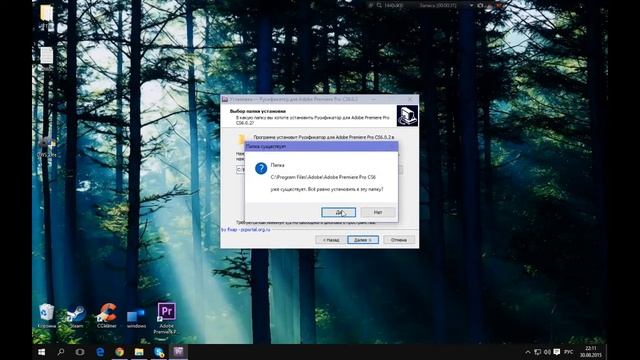Viewport: 640px width, 360px height.
Task: Open the Windows Start menu
Action: coord(42,351)
